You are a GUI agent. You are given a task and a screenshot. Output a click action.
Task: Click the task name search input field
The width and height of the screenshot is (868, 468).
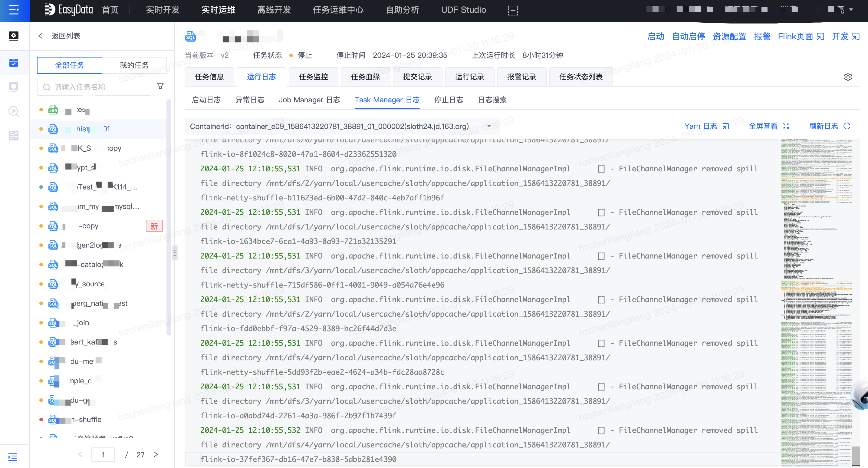94,87
